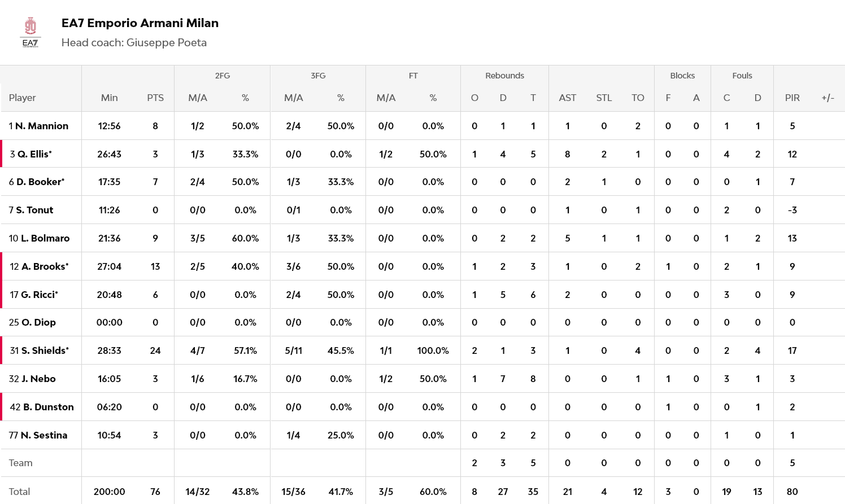Screen dimensions: 845x504
Task: Sort by the AST column header
Action: [x=567, y=98]
